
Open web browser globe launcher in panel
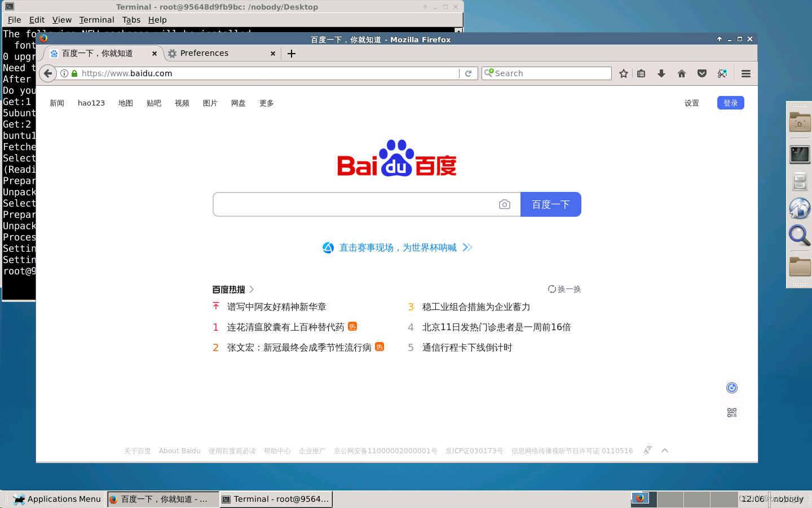click(x=800, y=208)
